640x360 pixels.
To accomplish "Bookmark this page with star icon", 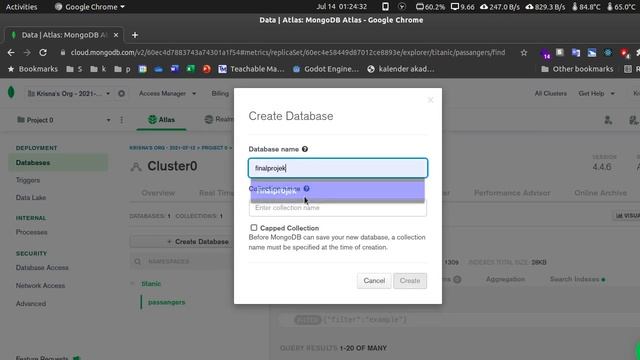I will [524, 53].
